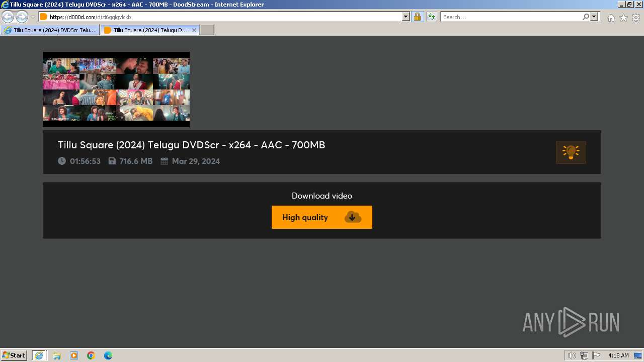Click the browser Back arrow

coord(8,17)
